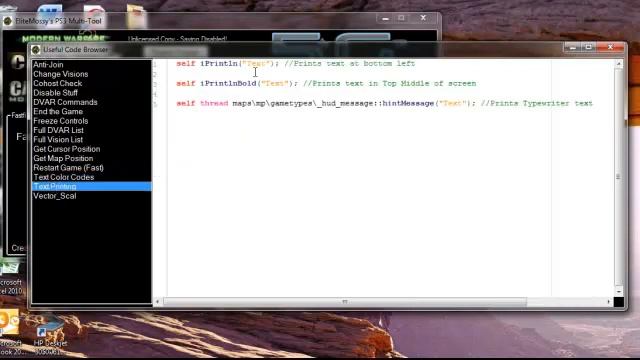
Task: Open the End the Game entry
Action: coord(58,111)
